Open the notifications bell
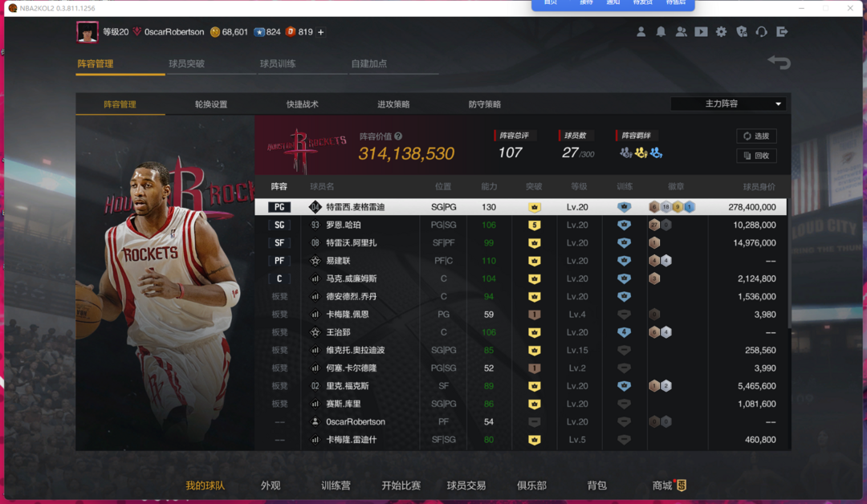The width and height of the screenshot is (867, 504). pos(661,32)
